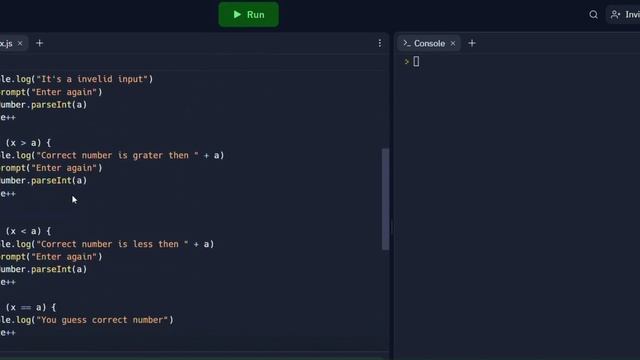The width and height of the screenshot is (640, 360).
Task: Click the "It's a invelid input" string
Action: [x=92, y=79]
